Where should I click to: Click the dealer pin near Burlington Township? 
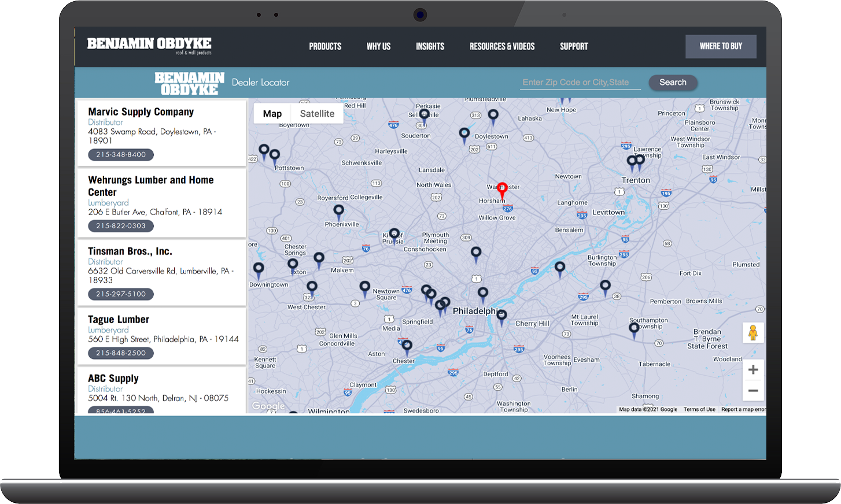tap(560, 269)
